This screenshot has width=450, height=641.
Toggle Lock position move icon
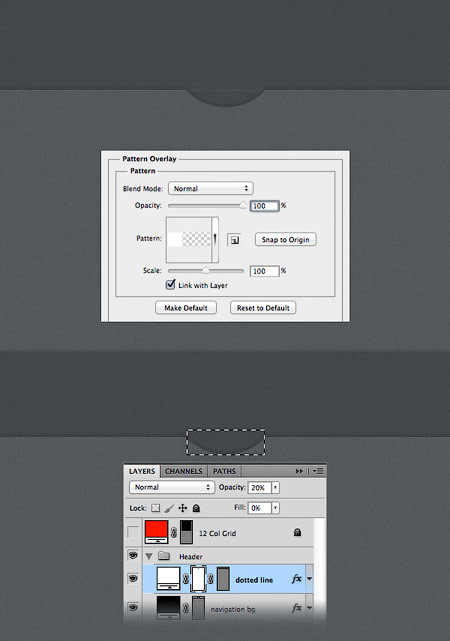coord(182,508)
